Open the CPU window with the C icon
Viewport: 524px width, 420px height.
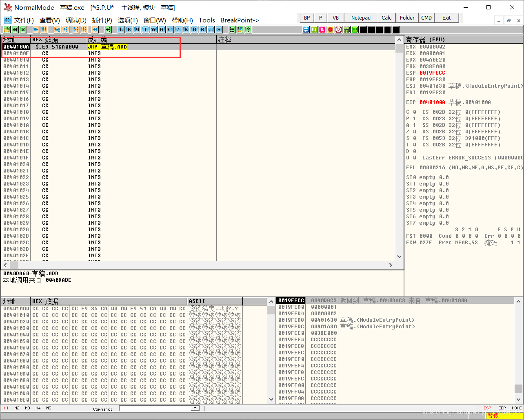[x=170, y=29]
